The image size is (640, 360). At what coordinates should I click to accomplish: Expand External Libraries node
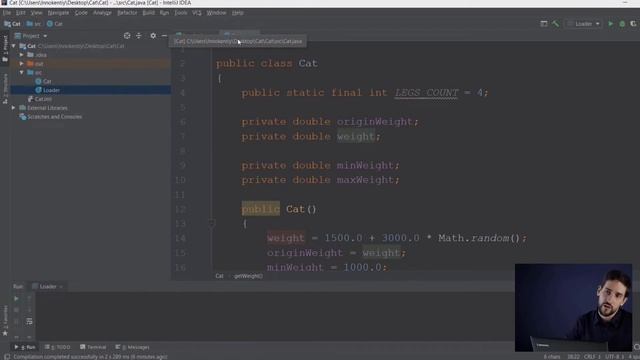pyautogui.click(x=13, y=108)
